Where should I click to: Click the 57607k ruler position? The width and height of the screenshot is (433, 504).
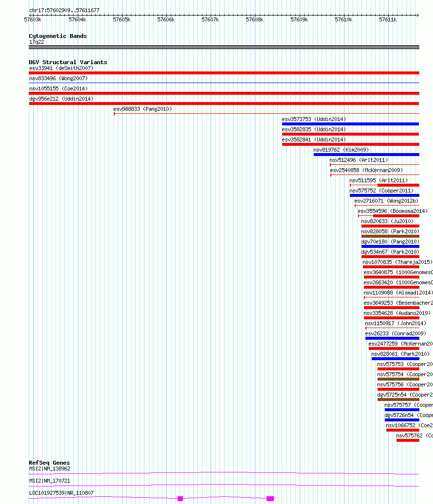(210, 19)
